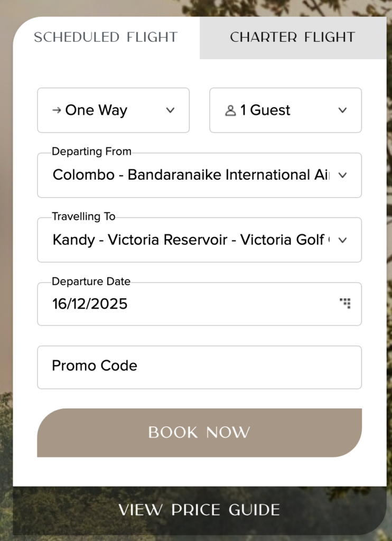Screen dimensions: 392x541
Task: Open the calendar picker icon
Action: pos(345,303)
